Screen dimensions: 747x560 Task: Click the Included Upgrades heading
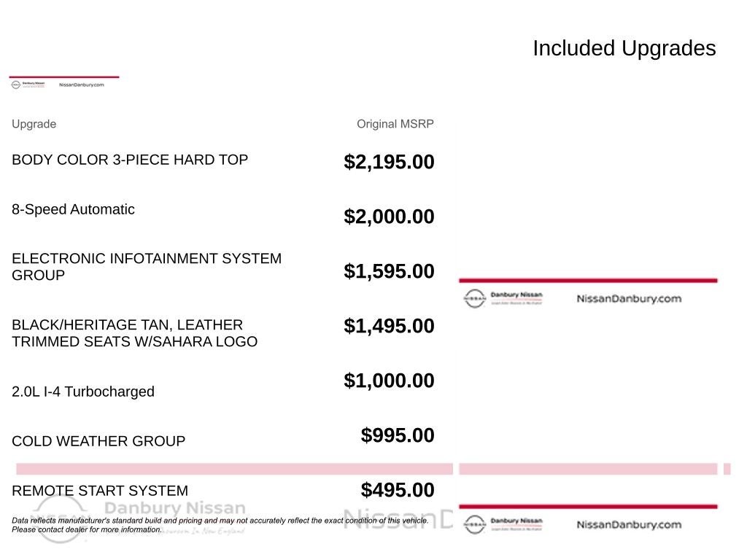click(624, 48)
